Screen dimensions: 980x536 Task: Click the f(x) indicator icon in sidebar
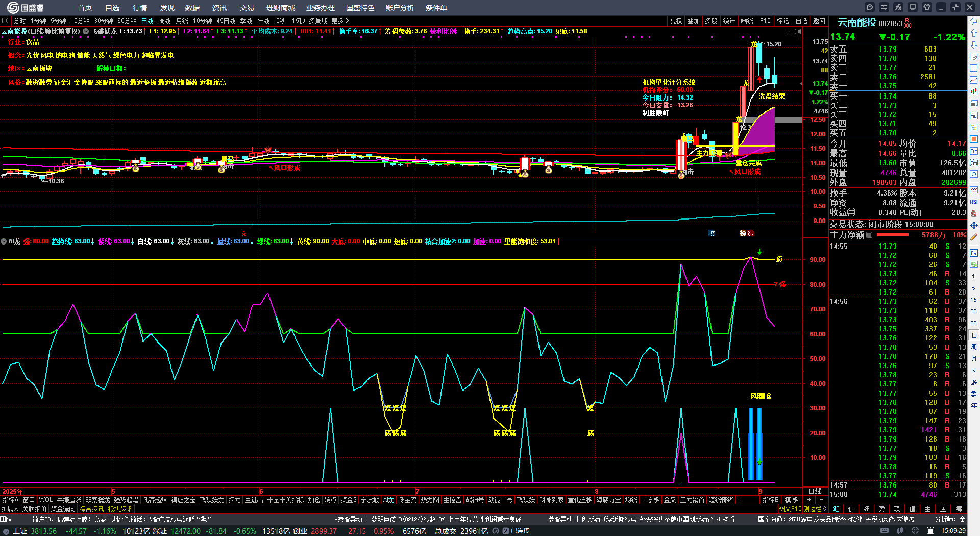(974, 163)
